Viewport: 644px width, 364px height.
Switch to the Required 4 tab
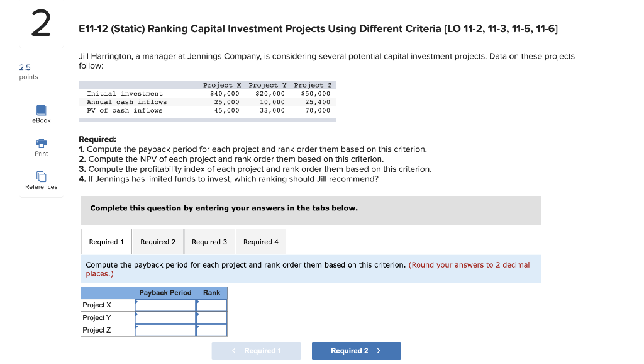tap(260, 241)
